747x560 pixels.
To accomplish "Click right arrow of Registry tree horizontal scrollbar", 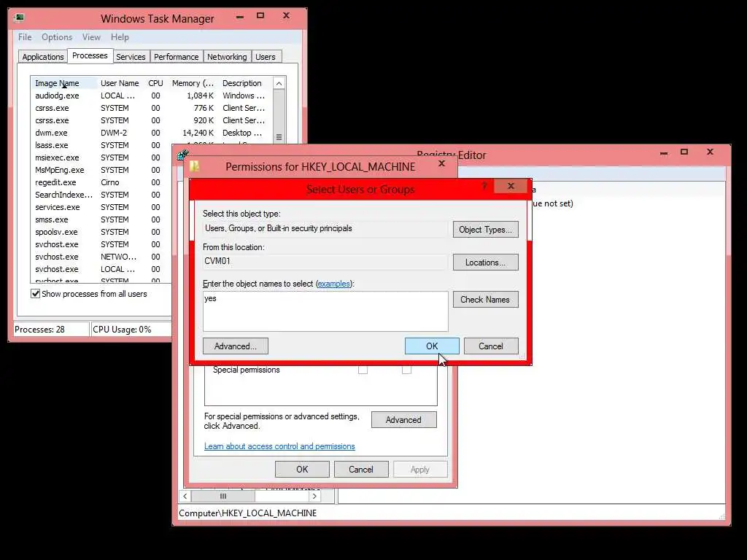I will 314,496.
